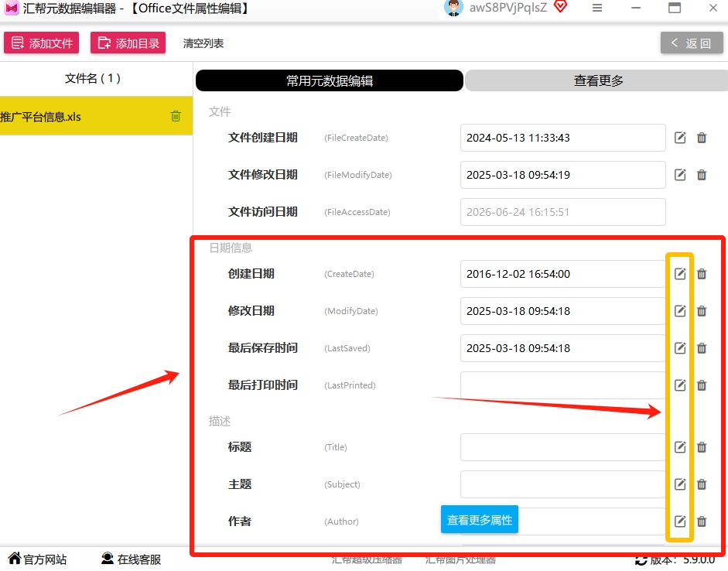Edit the 主题 (Subject) field icon
728x571 pixels.
(680, 484)
